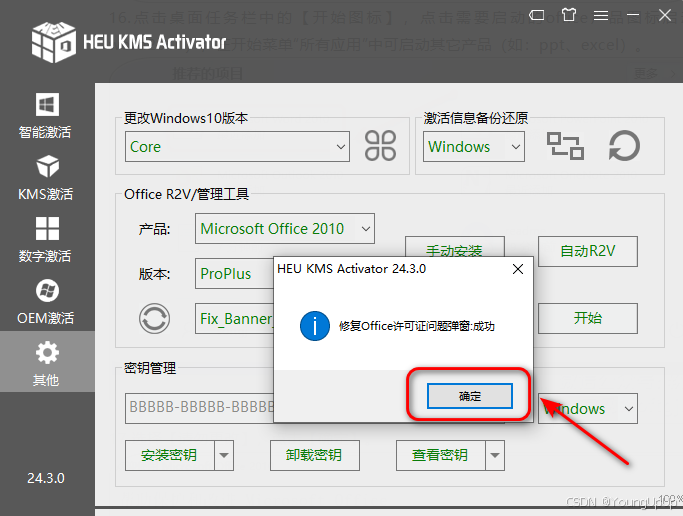Viewport: 683px width, 516px height.
Task: Minimize the HEU KMS Activator window
Action: (633, 16)
